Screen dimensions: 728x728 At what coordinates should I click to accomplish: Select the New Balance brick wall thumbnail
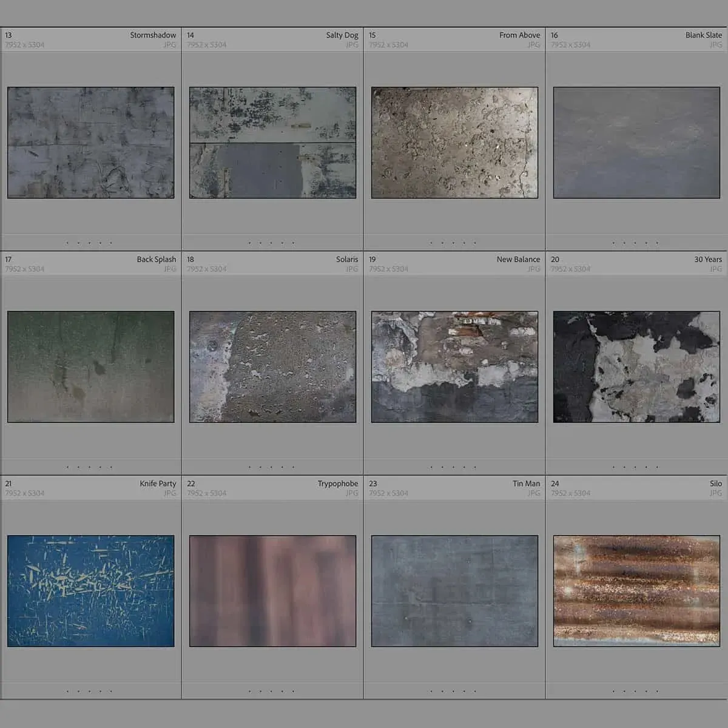(x=454, y=366)
